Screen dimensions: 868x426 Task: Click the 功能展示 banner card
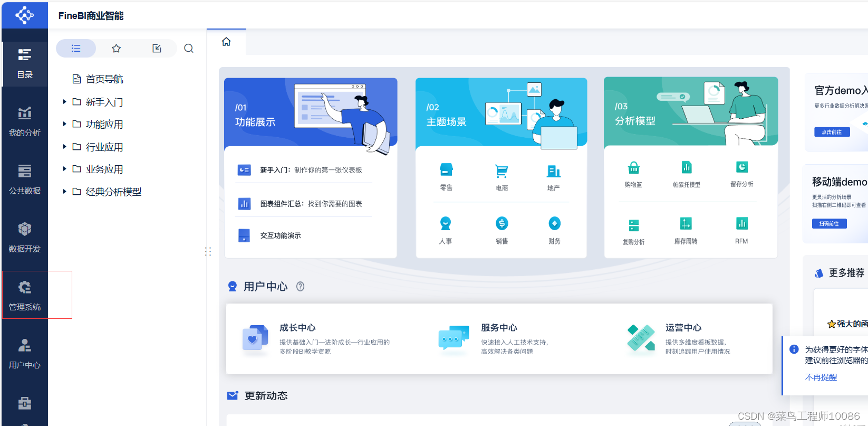pyautogui.click(x=311, y=112)
